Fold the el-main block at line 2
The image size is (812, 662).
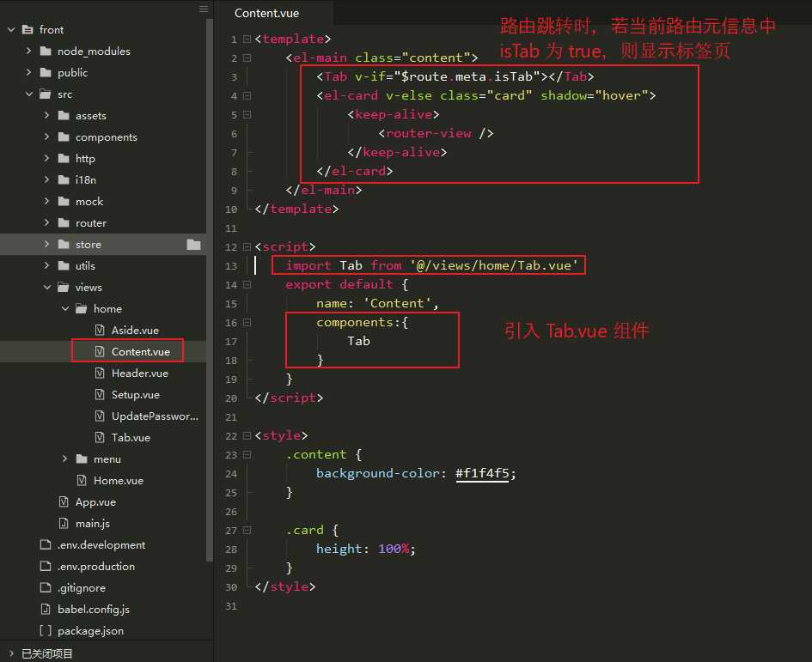tap(247, 58)
